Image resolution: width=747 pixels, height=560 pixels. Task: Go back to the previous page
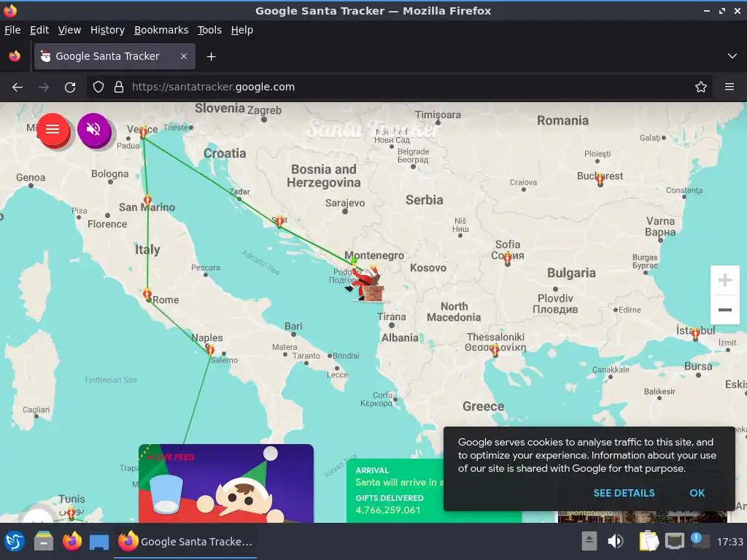tap(18, 87)
